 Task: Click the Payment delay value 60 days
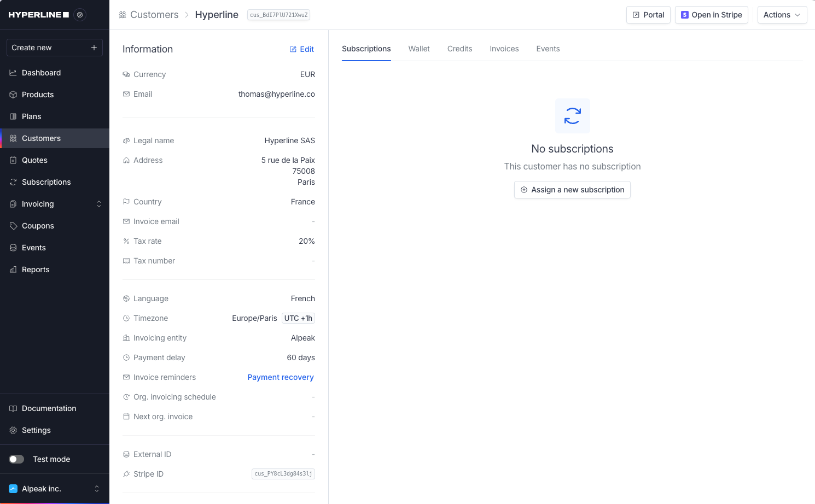301,358
